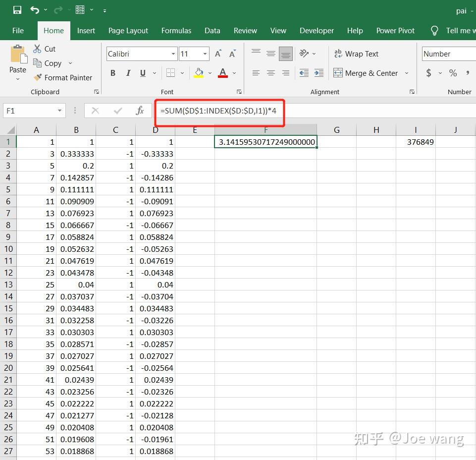The width and height of the screenshot is (476, 460).
Task: Open the Power Pivot tab
Action: [x=395, y=30]
